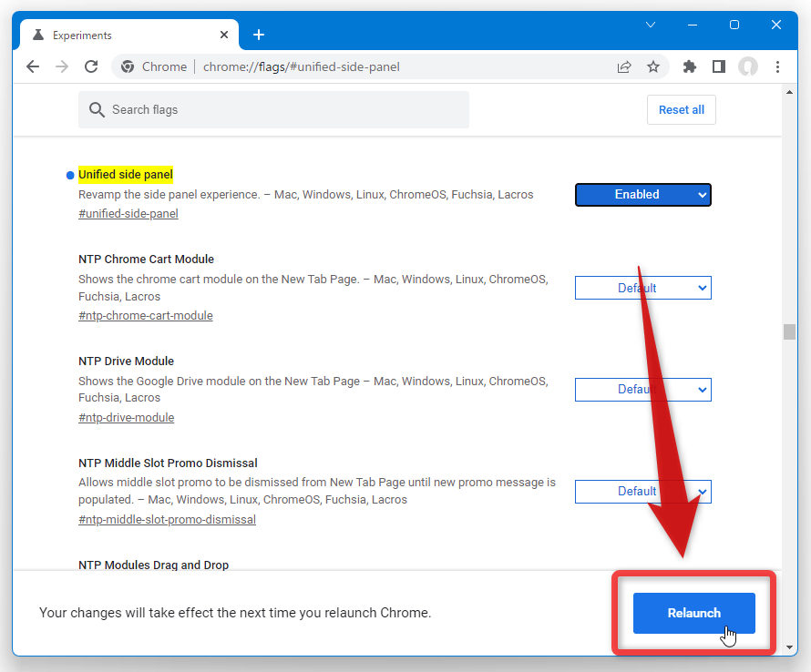
Task: Follow the #ntp-drive-module link
Action: (x=126, y=418)
